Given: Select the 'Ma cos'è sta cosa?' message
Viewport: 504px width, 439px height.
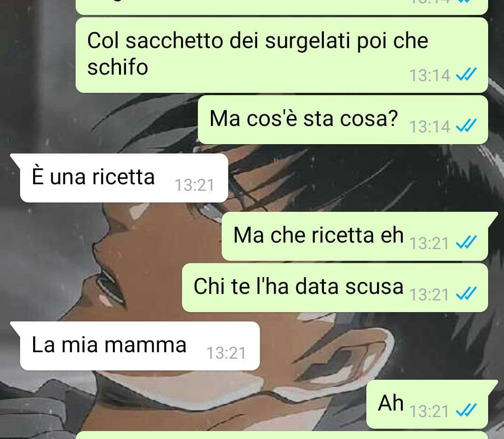Looking at the screenshot, I should (x=343, y=119).
